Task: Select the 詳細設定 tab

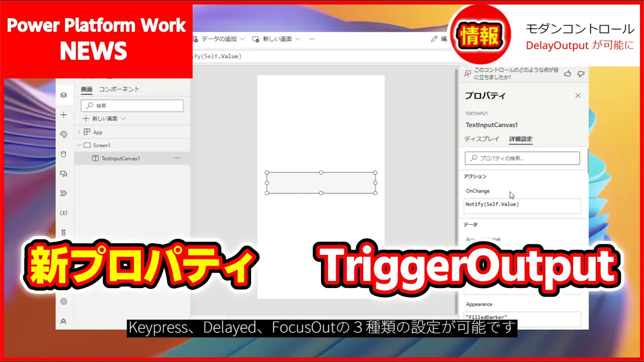Action: coord(521,139)
